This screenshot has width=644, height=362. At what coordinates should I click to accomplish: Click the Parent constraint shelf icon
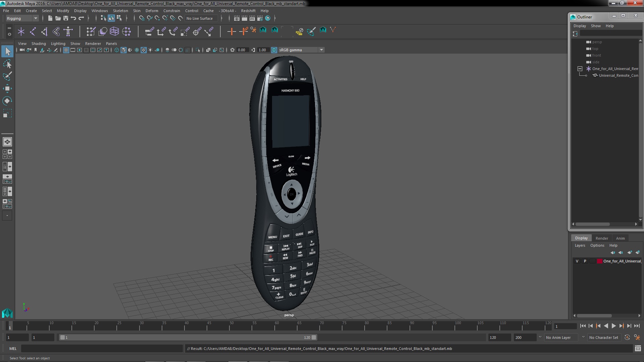click(x=150, y=32)
